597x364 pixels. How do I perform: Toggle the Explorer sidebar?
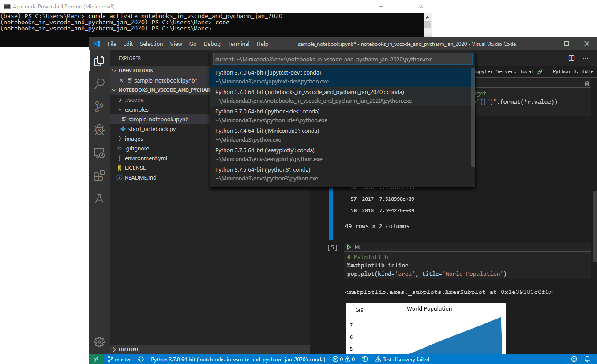99,61
